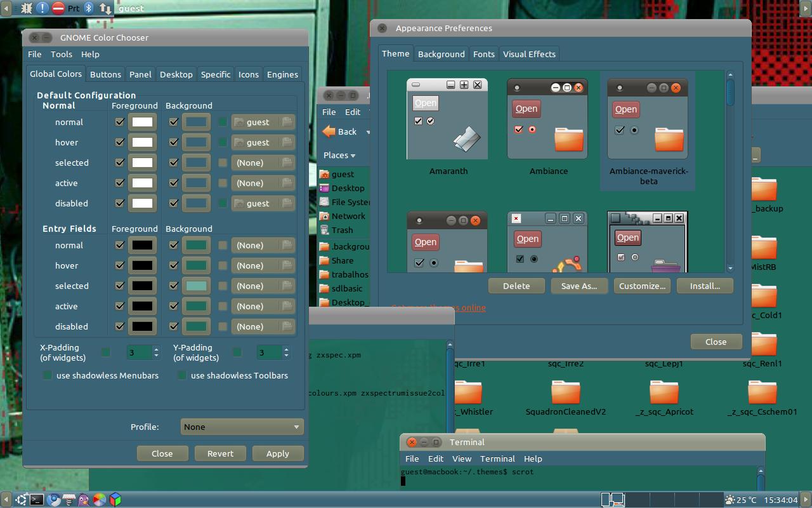Image resolution: width=812 pixels, height=508 pixels.
Task: Toggle Entry Fields disabled background checkbox
Action: point(173,326)
